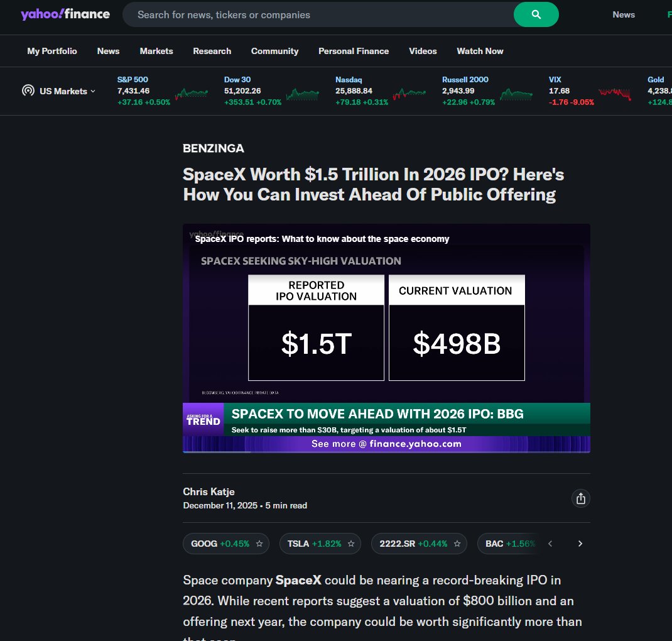Click the Russell 2000 value 2,943.99
Screen dimensions: 672x641
pos(458,91)
